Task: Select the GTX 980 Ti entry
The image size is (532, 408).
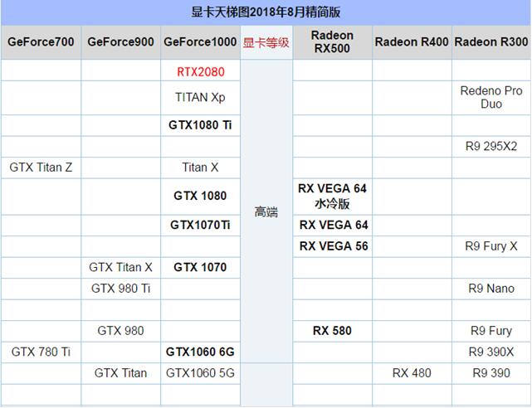Action: coord(120,289)
